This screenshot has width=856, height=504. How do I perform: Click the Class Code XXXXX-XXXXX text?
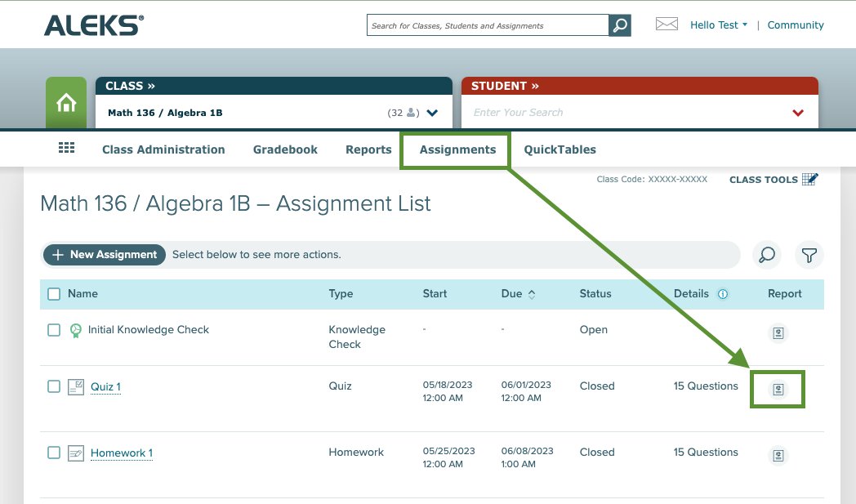point(652,179)
